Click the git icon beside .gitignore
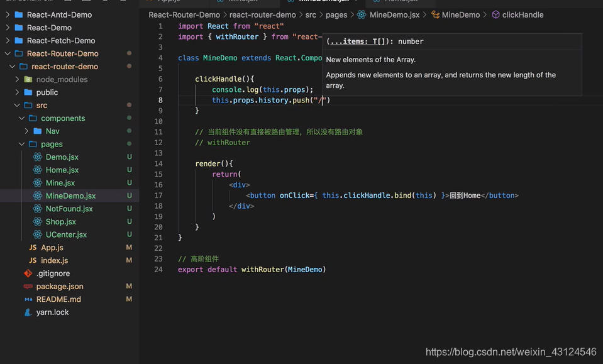The width and height of the screenshot is (603, 364). [x=28, y=273]
